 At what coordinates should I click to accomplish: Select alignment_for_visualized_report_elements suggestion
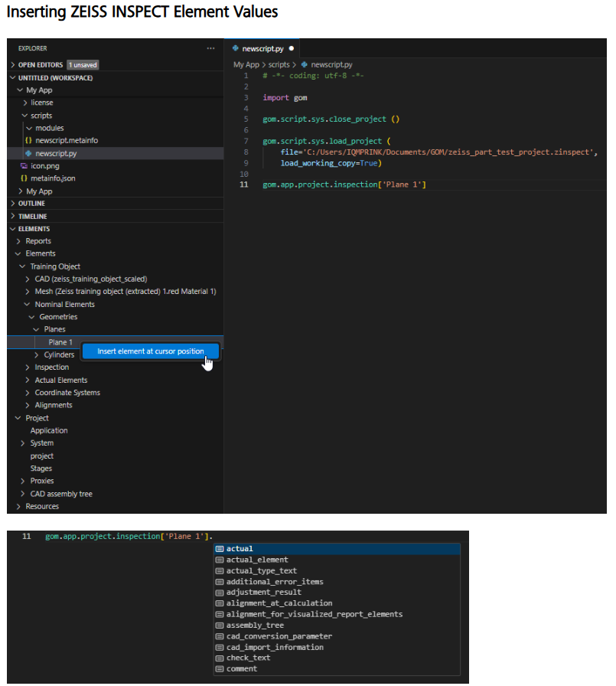coord(337,614)
